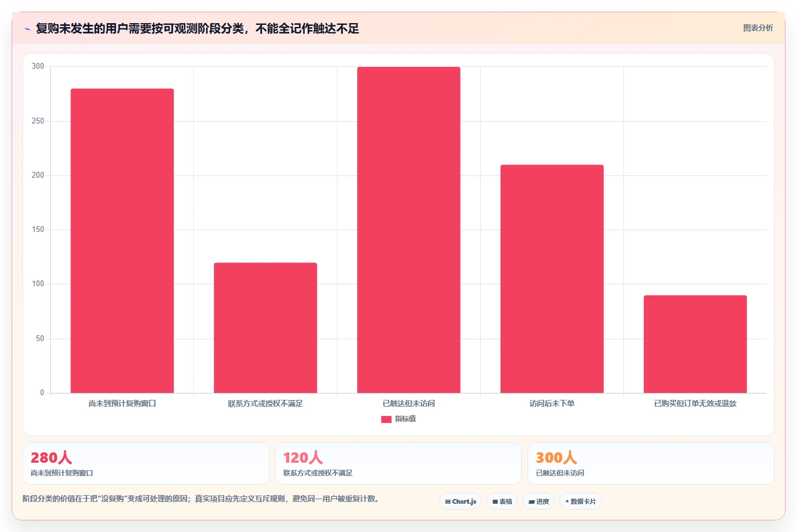Image resolution: width=797 pixels, height=532 pixels.
Task: Click the lightning icon beside the title
Action: click(x=27, y=29)
